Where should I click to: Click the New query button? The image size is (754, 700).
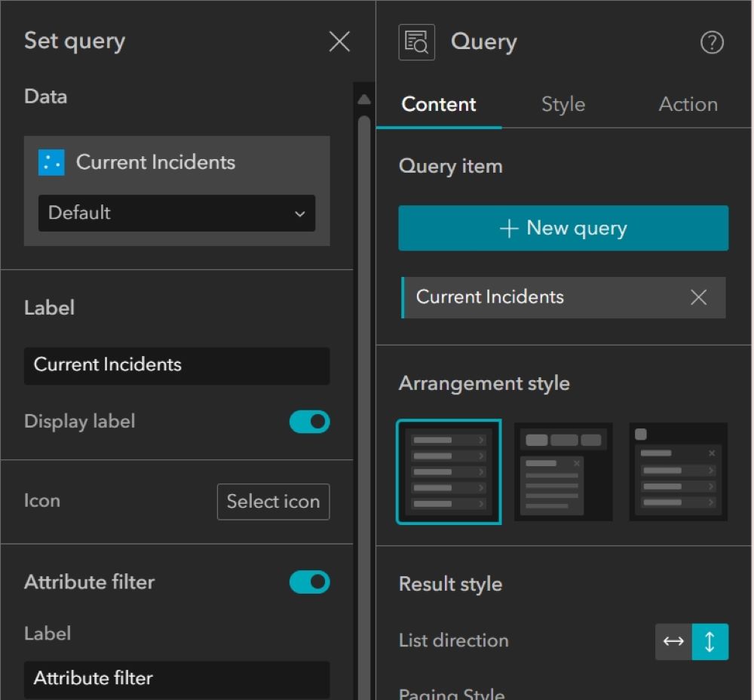coord(563,228)
